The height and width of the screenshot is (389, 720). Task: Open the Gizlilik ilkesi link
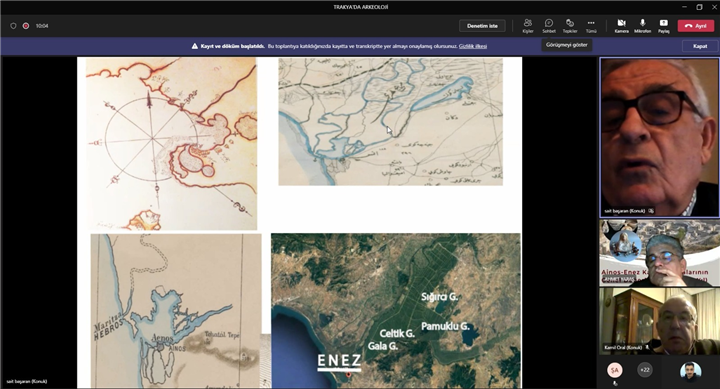tap(472, 46)
